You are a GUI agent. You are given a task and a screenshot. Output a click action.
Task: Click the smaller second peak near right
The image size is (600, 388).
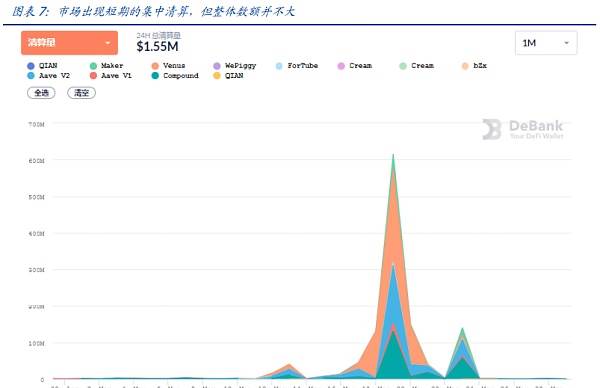pyautogui.click(x=463, y=354)
